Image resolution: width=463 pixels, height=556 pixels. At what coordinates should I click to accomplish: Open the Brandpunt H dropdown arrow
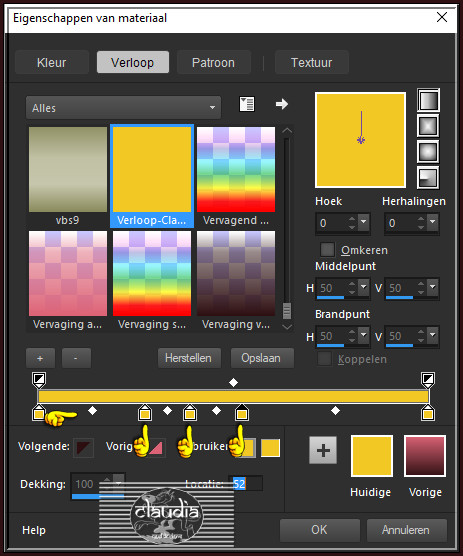(364, 335)
